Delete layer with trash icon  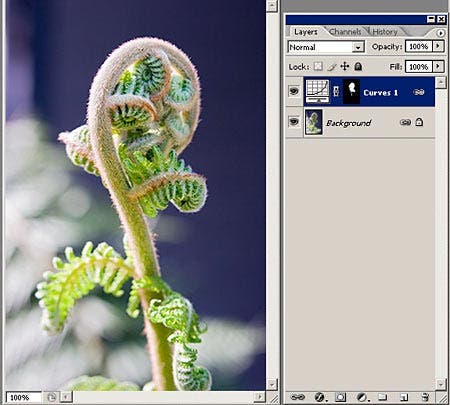(x=425, y=397)
